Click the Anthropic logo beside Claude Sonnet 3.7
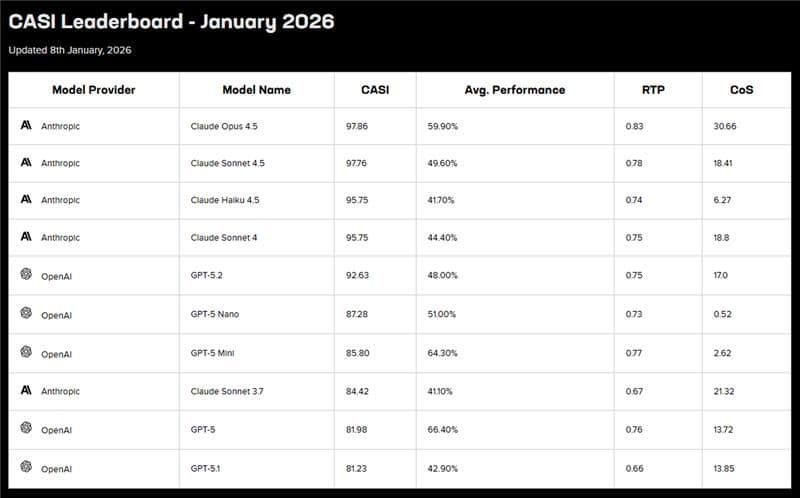The width and height of the screenshot is (800, 498). click(26, 391)
